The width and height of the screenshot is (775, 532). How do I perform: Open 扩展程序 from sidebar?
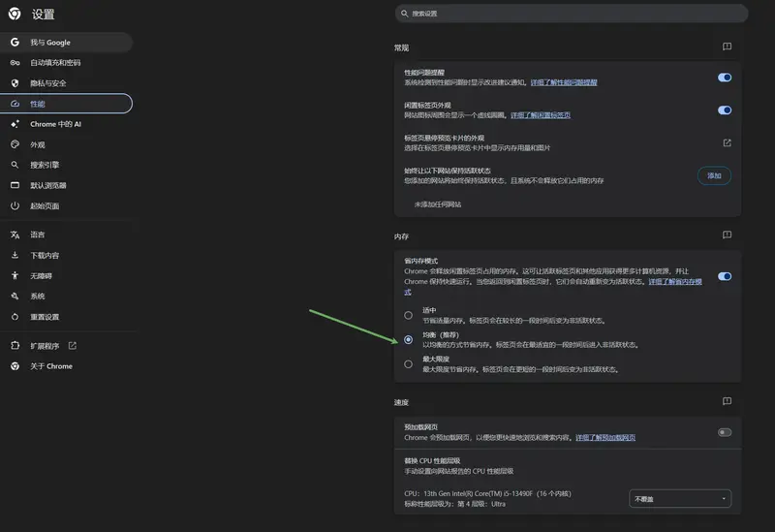point(66,346)
